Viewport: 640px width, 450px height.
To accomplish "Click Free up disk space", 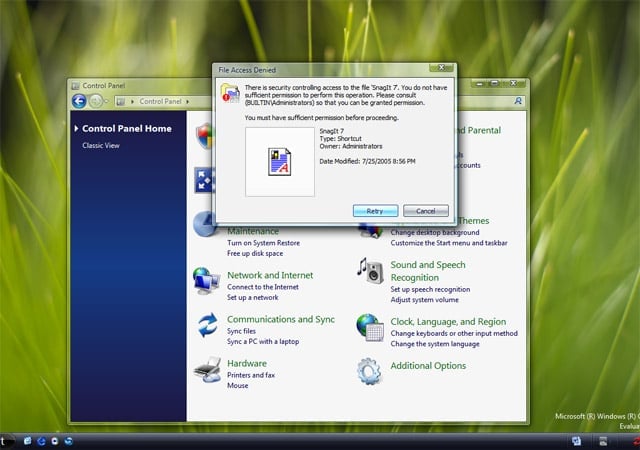I will [x=255, y=253].
